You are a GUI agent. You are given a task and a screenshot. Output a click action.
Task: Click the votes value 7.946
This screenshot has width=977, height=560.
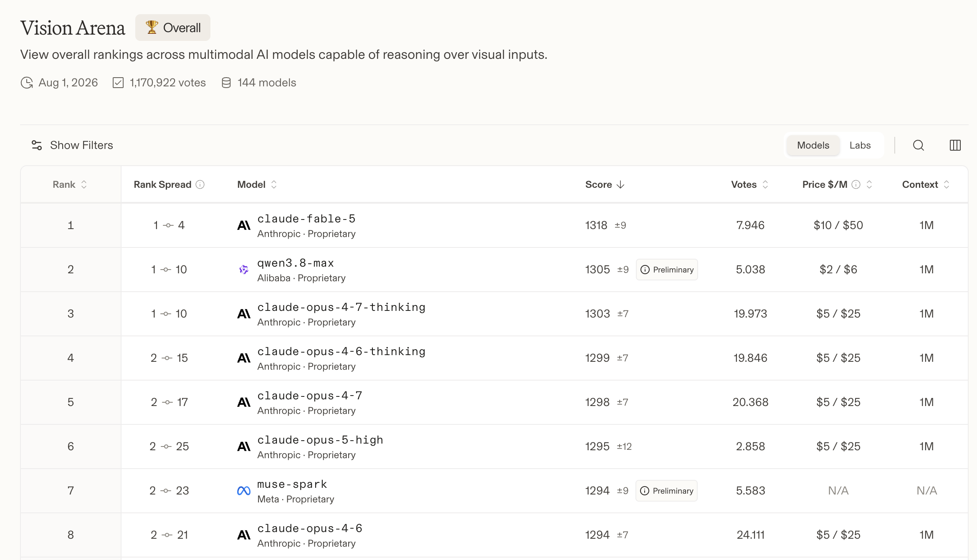point(750,225)
